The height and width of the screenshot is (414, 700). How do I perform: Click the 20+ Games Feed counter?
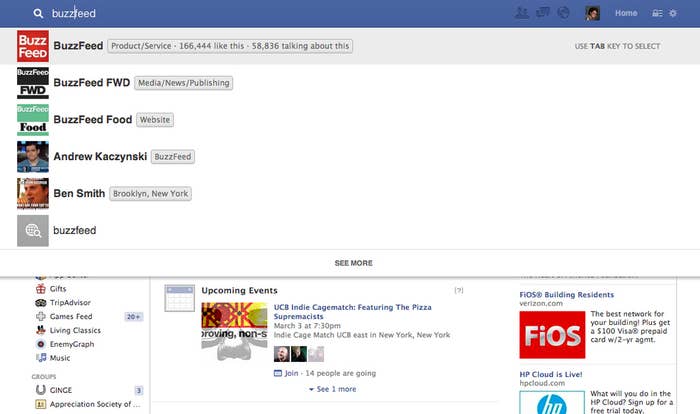(133, 317)
